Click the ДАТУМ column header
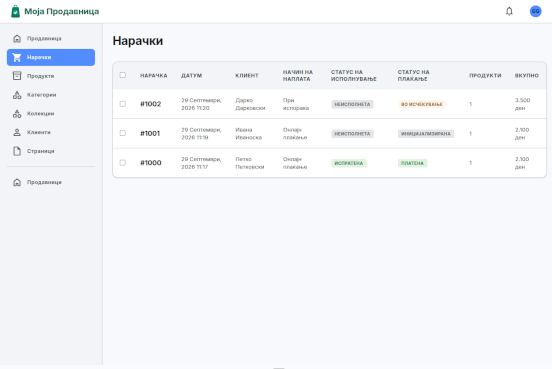The height and width of the screenshot is (369, 552). click(x=192, y=75)
